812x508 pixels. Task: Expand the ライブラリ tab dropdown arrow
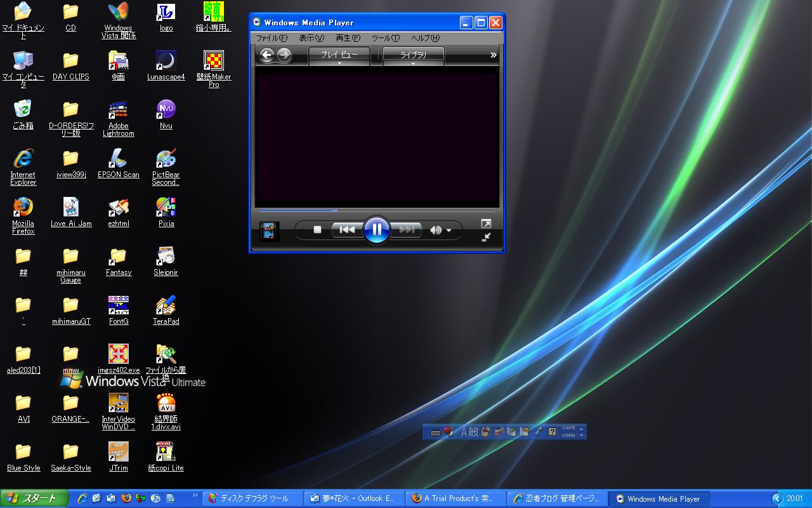pos(413,63)
